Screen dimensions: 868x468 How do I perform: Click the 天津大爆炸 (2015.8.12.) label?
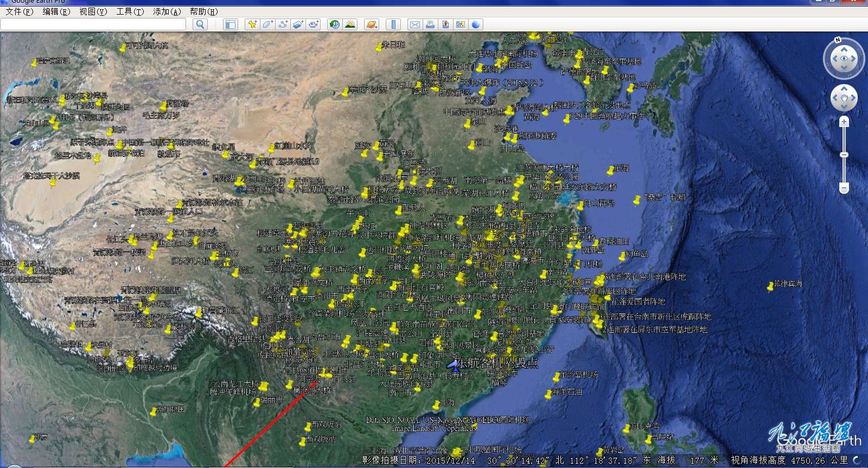(x=501, y=83)
